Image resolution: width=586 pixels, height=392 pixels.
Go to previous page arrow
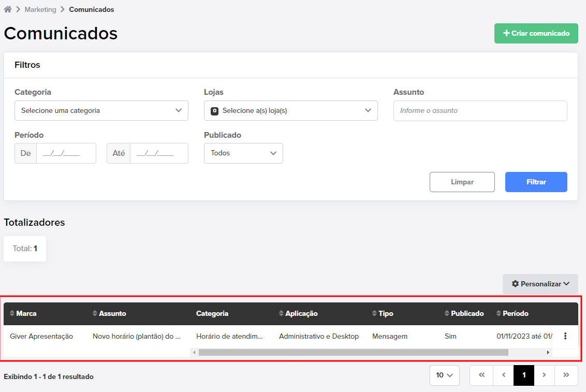click(503, 375)
